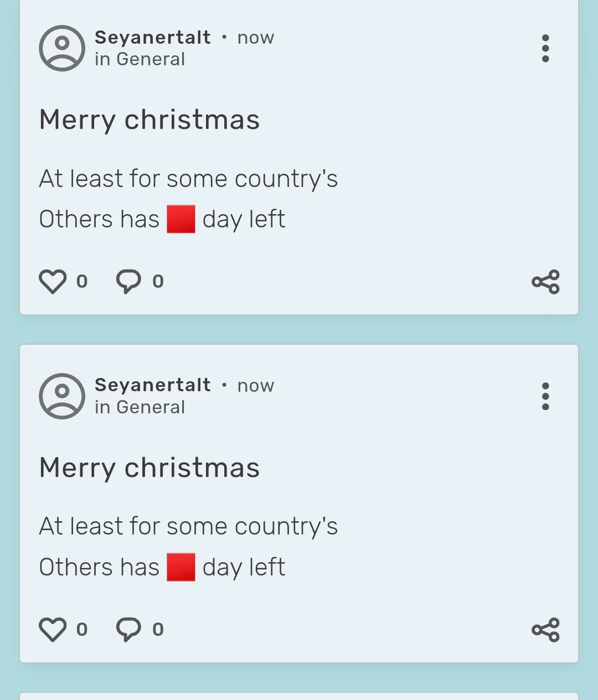Tap the second post's profile avatar
The width and height of the screenshot is (598, 700).
click(62, 396)
